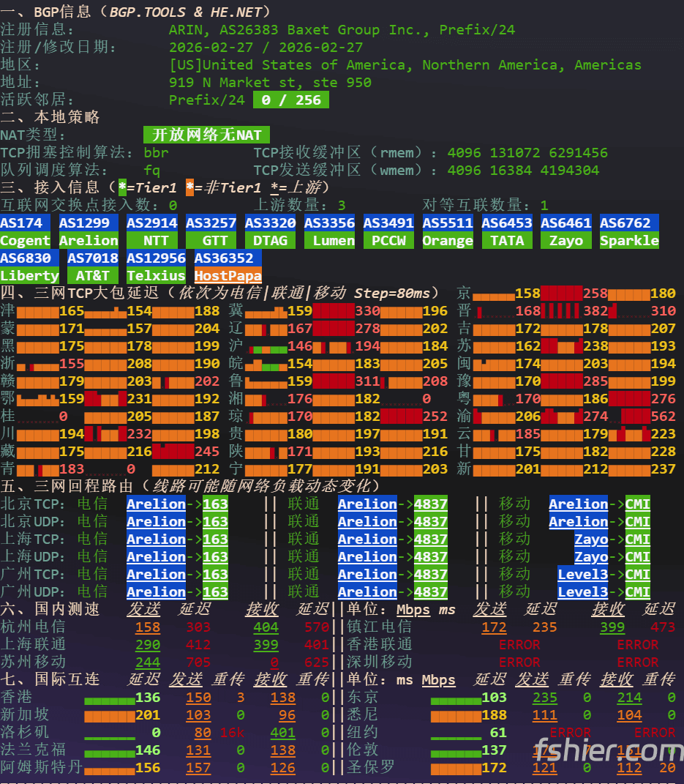The height and width of the screenshot is (784, 684).
Task: Click 杭州电信 send speed value 158
Action: 148,627
